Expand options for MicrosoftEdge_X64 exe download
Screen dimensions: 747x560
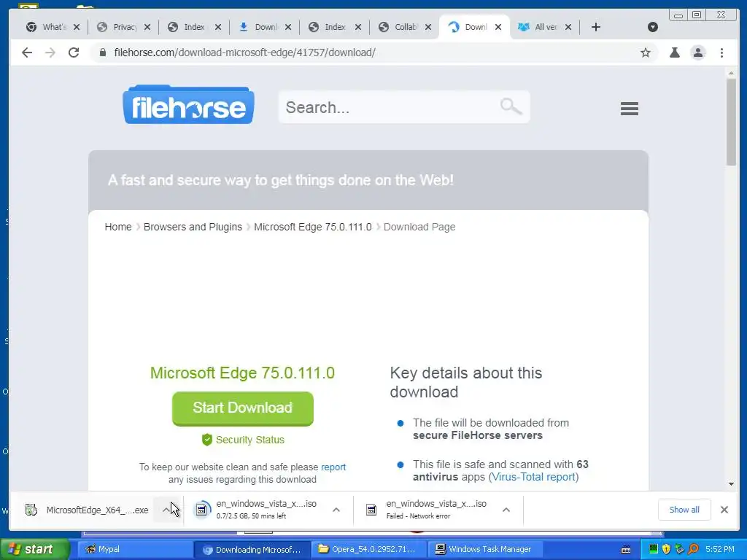click(x=166, y=510)
